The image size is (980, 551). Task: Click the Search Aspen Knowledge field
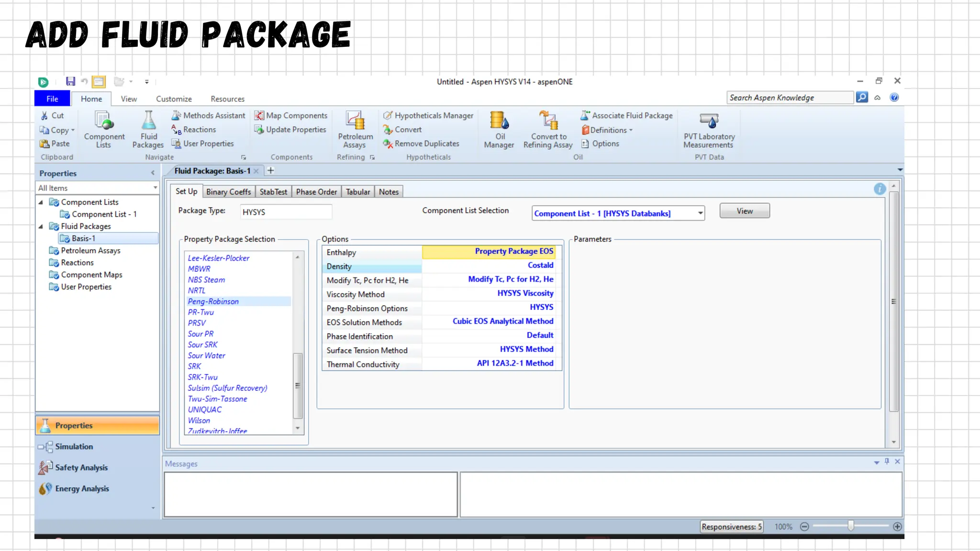click(791, 98)
